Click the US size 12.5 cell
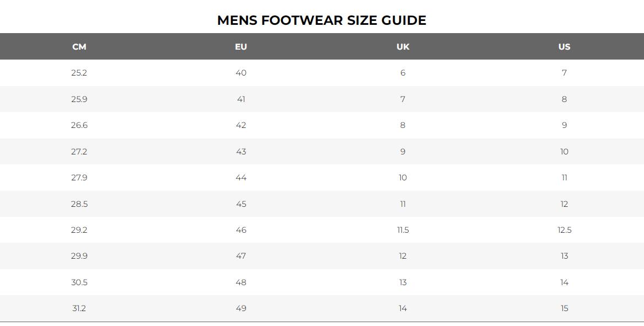Viewport: 644px width, 326px height. (x=564, y=230)
